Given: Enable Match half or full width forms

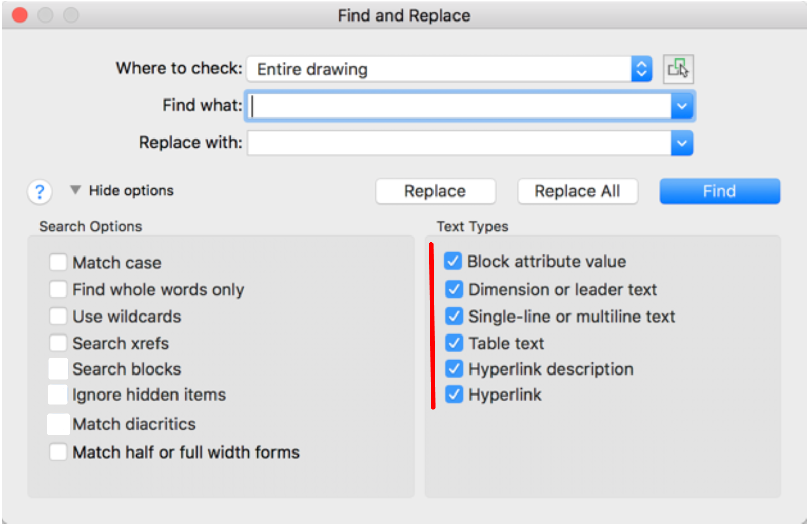Looking at the screenshot, I should pos(58,452).
